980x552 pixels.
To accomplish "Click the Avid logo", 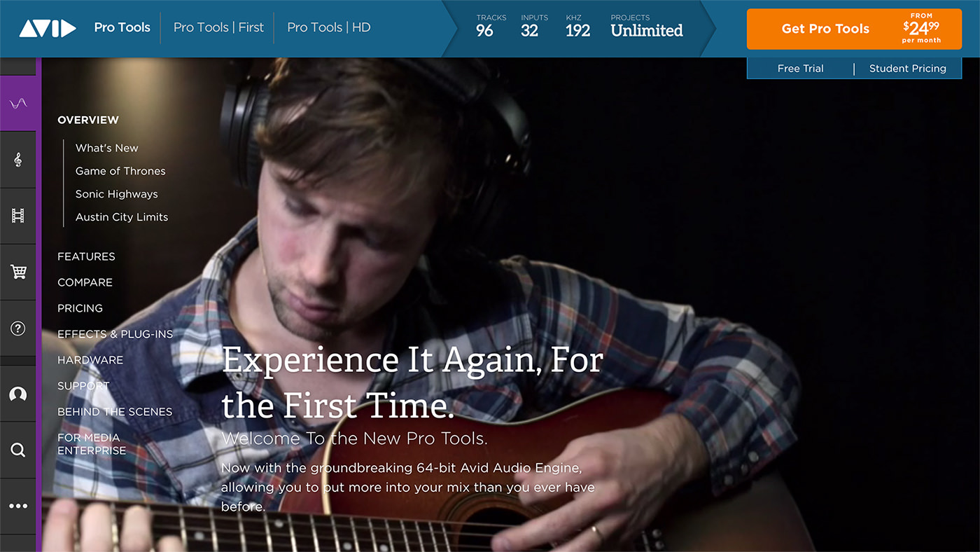I will (x=48, y=28).
